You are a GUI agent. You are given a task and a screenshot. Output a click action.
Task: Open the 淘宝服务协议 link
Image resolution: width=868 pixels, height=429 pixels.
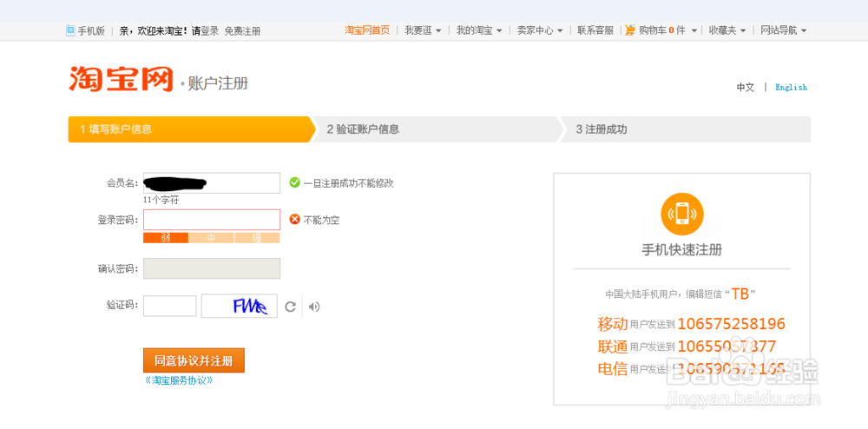point(178,380)
